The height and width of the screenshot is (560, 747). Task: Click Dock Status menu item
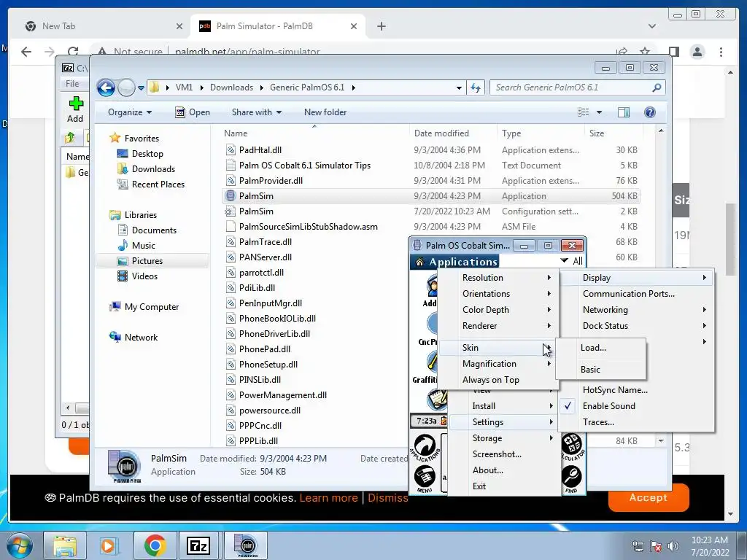(636, 326)
